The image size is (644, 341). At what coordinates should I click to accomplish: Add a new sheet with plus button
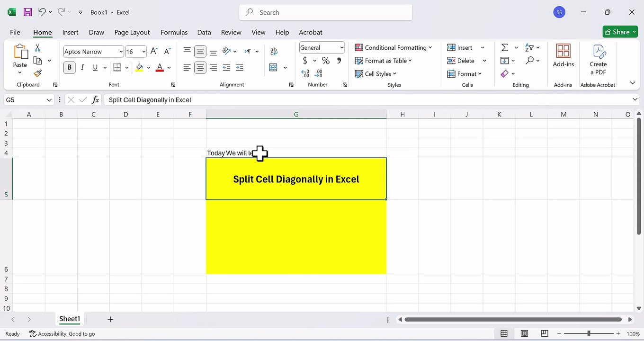click(x=110, y=319)
